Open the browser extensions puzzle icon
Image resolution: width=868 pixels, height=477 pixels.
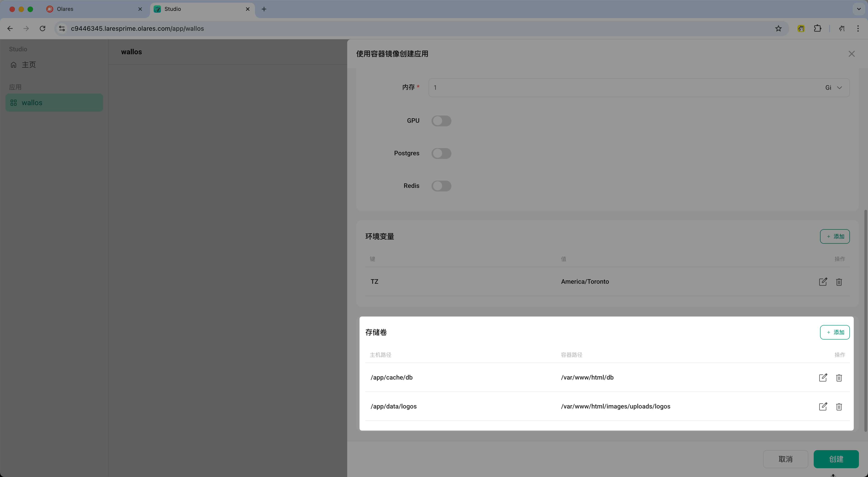pyautogui.click(x=817, y=29)
